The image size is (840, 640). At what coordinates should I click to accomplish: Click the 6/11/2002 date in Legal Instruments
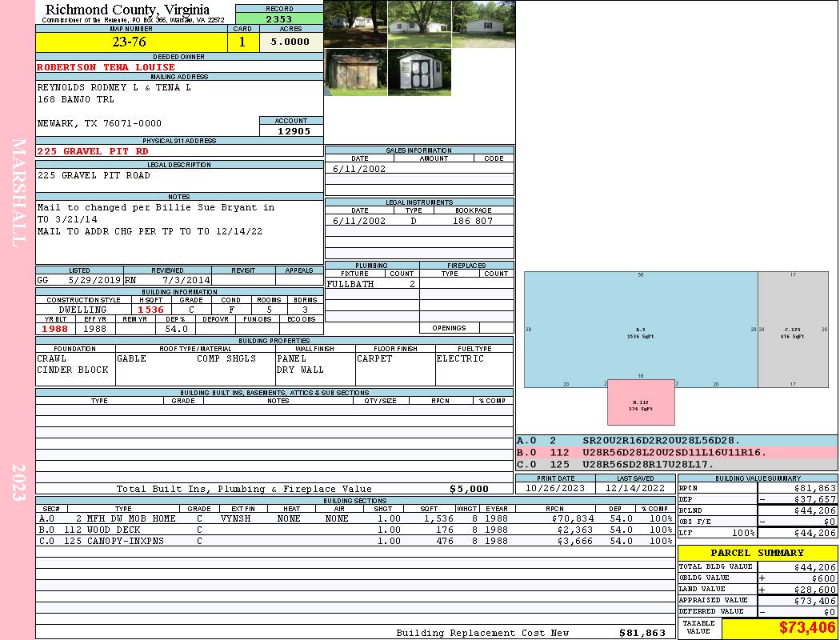[359, 221]
